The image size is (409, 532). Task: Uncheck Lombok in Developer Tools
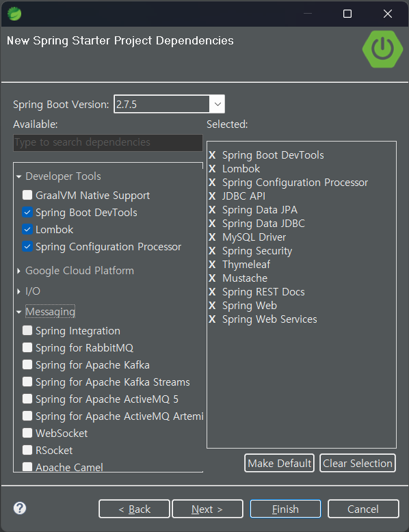tap(27, 229)
